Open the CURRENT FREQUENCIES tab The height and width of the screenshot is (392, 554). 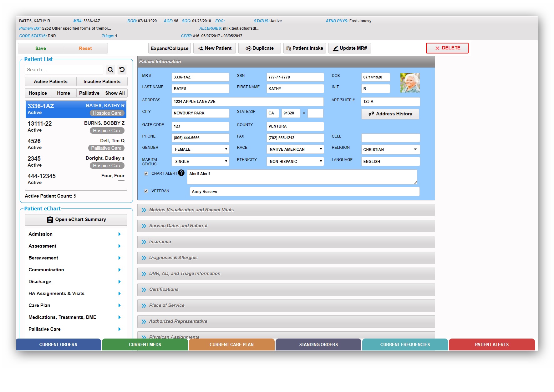pos(405,344)
